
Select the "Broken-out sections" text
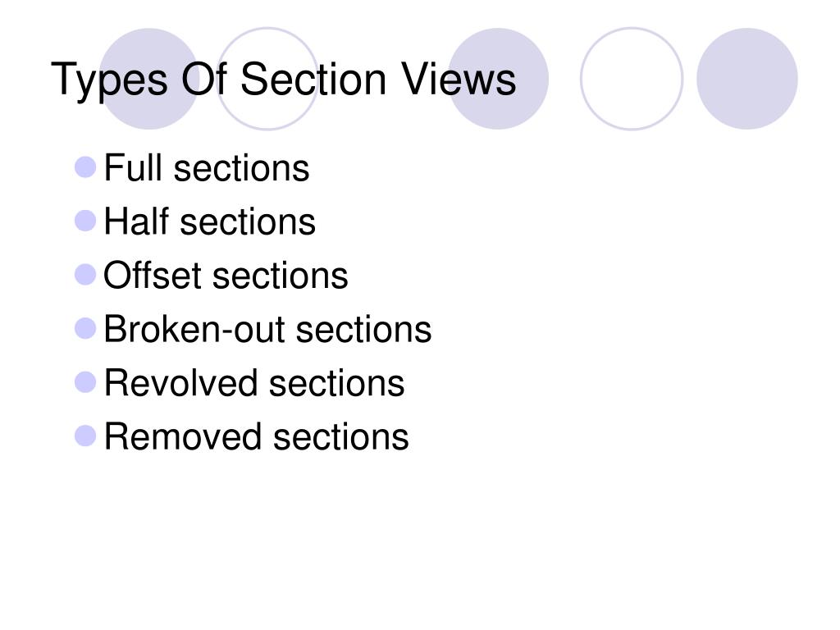(268, 329)
